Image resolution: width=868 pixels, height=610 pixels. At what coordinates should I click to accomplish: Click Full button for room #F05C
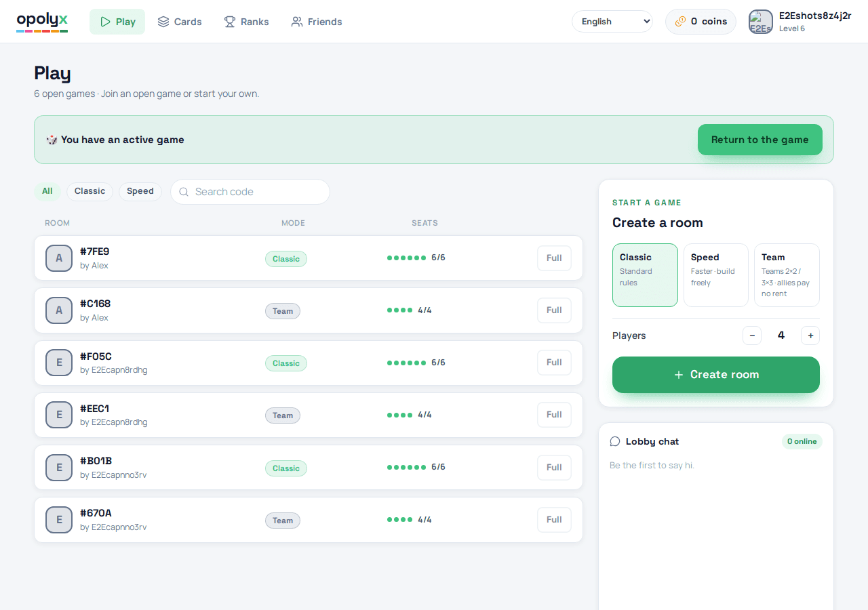[554, 363]
